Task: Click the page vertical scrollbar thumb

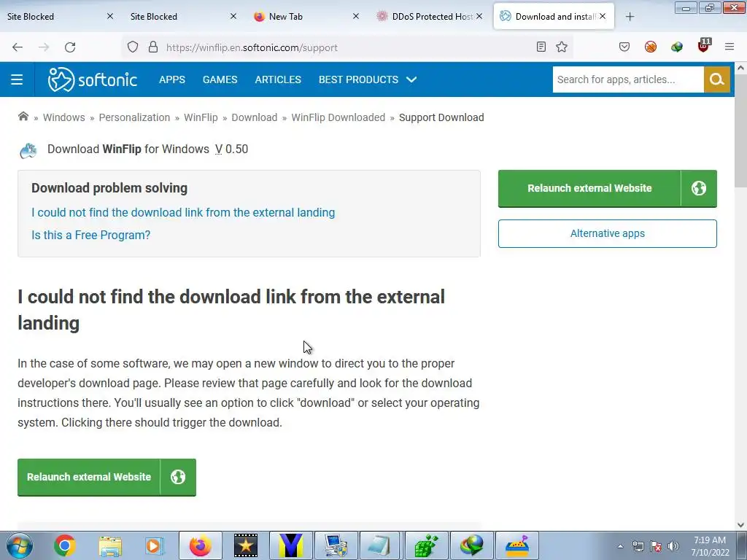Action: pyautogui.click(x=741, y=131)
